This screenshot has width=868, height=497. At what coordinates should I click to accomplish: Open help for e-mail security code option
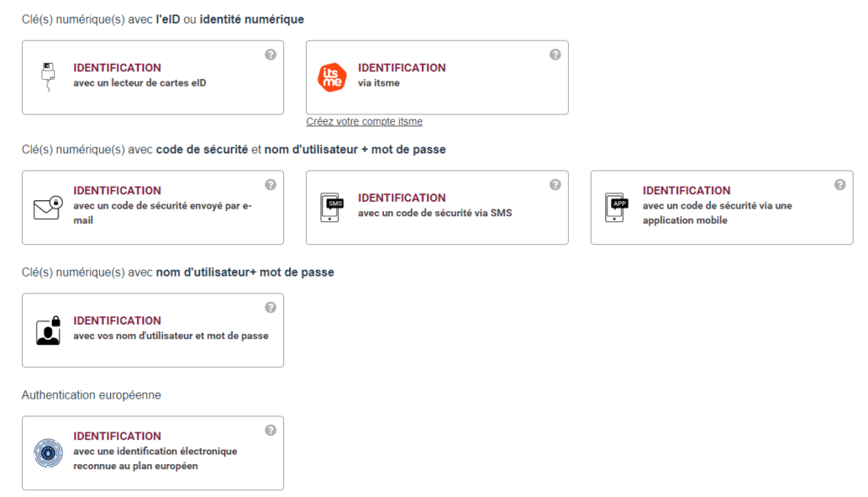pyautogui.click(x=270, y=185)
